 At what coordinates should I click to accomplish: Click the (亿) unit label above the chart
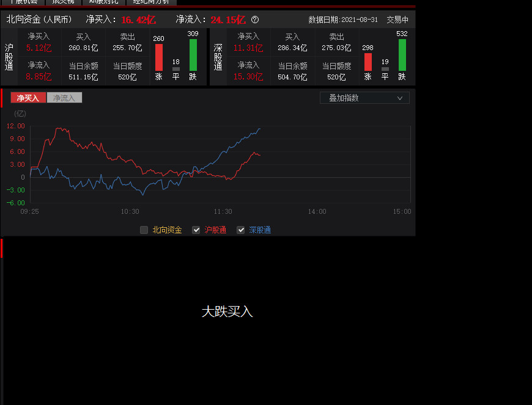click(x=20, y=114)
